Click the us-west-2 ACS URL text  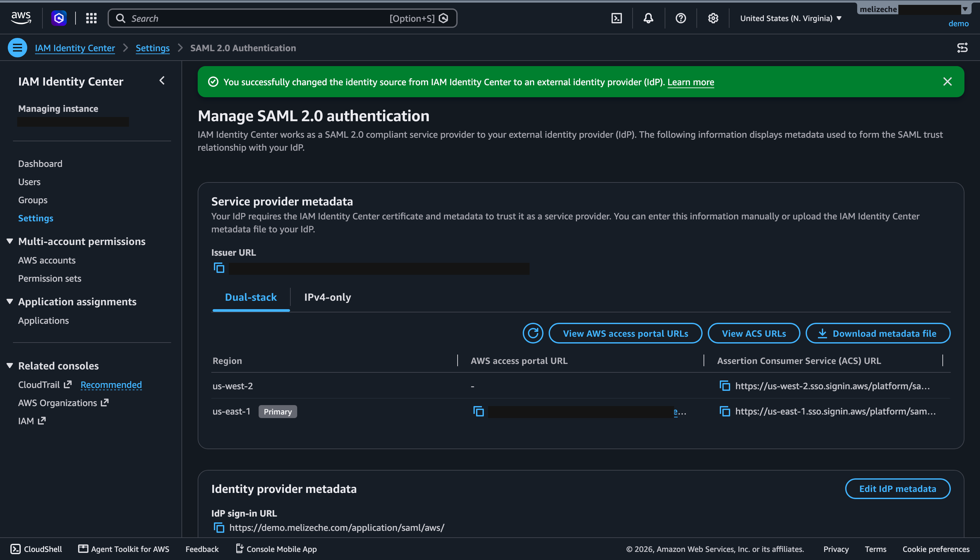(x=832, y=386)
